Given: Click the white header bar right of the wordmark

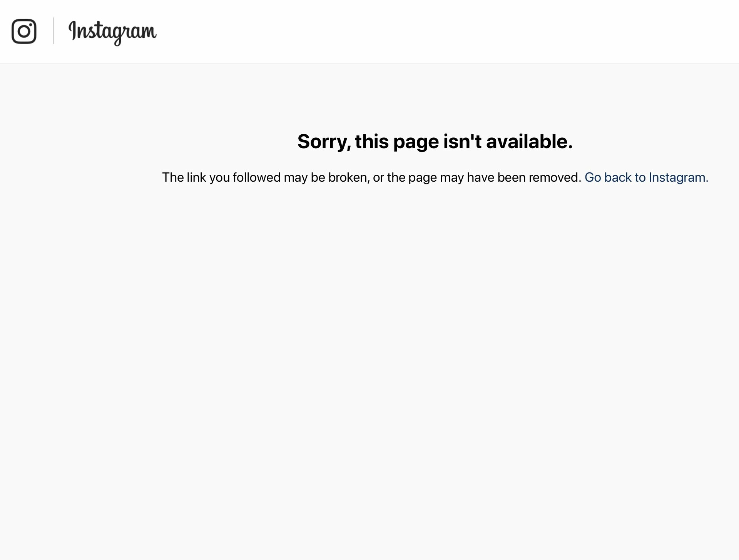Looking at the screenshot, I should tap(446, 31).
